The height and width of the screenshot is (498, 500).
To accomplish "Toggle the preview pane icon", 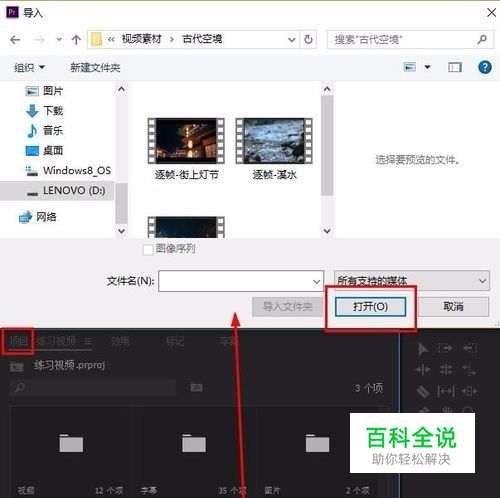I will coord(455,67).
